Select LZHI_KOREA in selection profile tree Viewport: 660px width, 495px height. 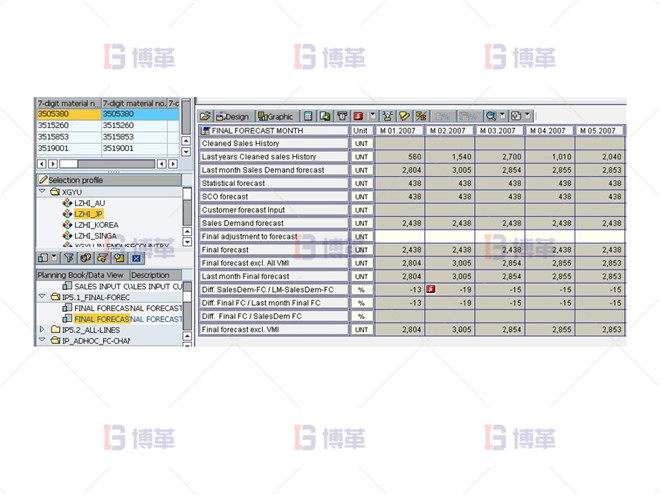[x=95, y=225]
